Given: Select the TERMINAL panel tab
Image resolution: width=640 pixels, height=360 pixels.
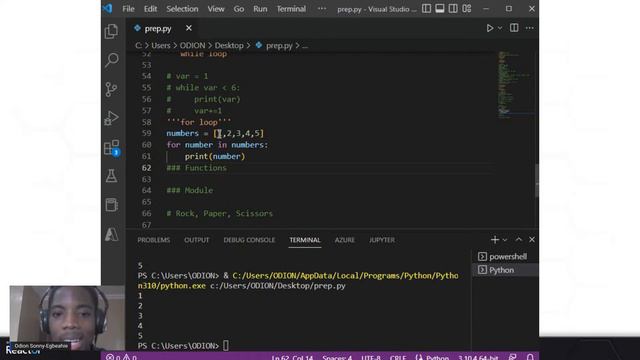Looking at the screenshot, I should tap(305, 240).
